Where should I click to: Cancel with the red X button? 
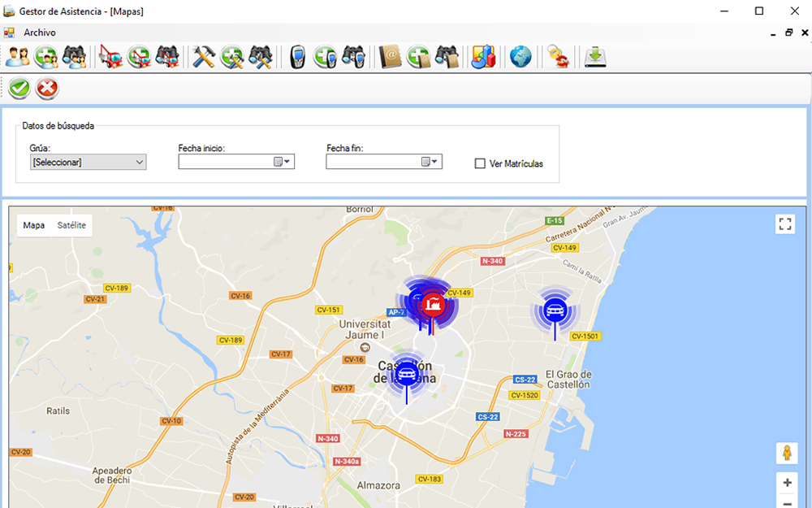pos(47,88)
